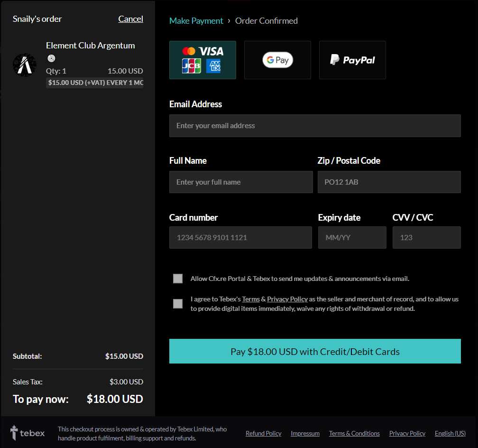
Task: Focus the Zip / Postal Code field
Action: [x=389, y=182]
